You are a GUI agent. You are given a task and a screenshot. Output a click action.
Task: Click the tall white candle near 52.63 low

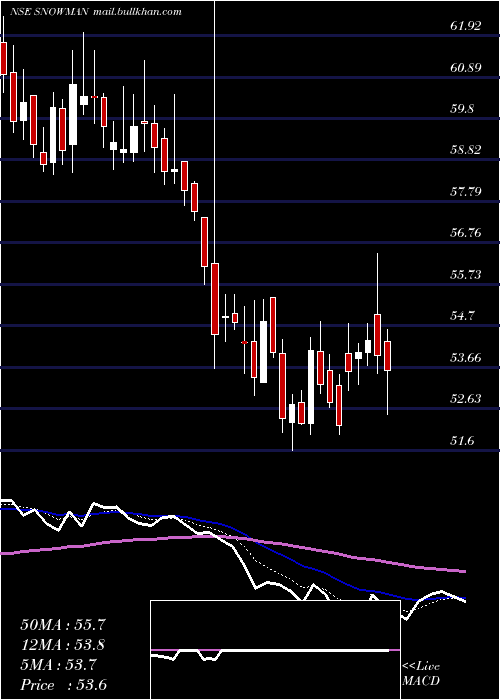coord(311,387)
